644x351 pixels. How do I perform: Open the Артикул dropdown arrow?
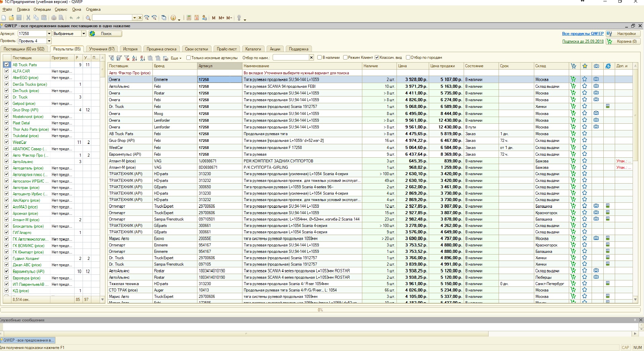[x=49, y=34]
